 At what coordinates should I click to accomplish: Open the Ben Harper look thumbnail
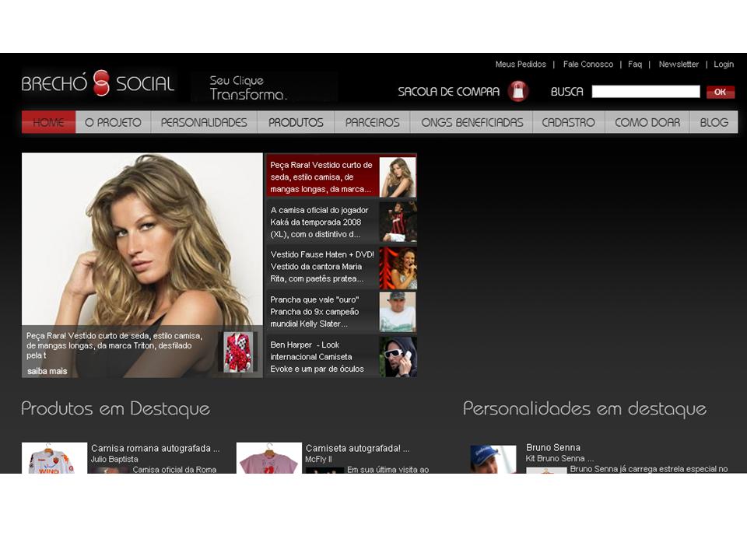click(398, 357)
